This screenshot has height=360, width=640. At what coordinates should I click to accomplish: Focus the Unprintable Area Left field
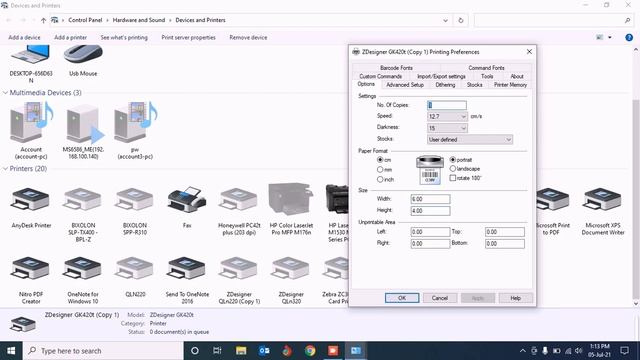pos(430,232)
